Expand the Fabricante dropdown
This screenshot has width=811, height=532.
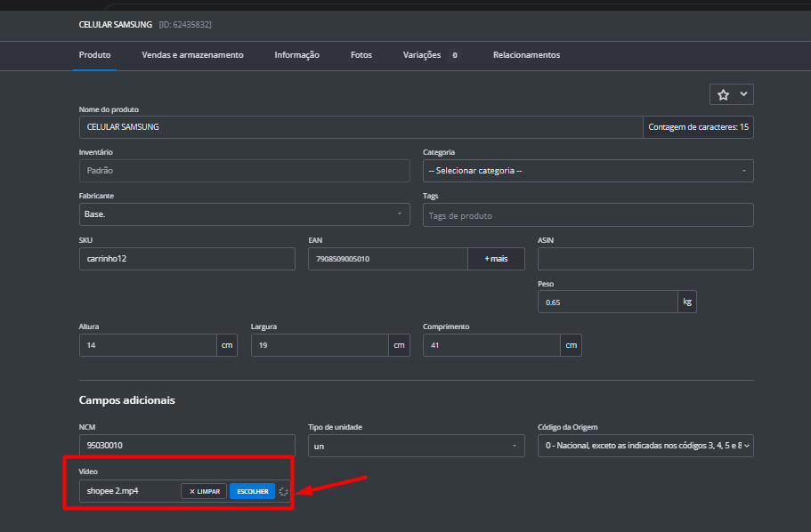[244, 214]
